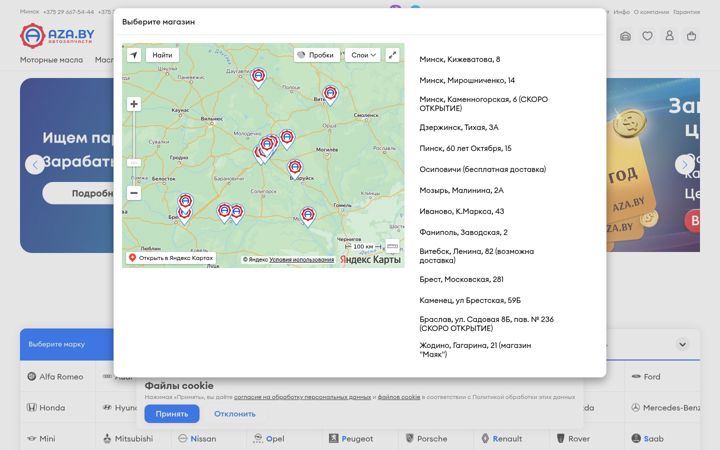Open favorites heart icon in header
The width and height of the screenshot is (720, 450).
point(647,36)
